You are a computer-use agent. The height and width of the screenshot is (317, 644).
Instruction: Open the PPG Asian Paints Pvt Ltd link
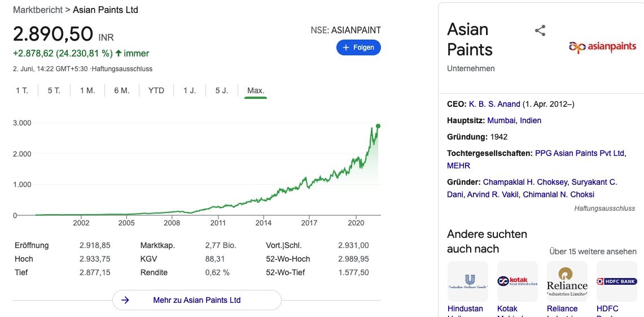(x=580, y=153)
